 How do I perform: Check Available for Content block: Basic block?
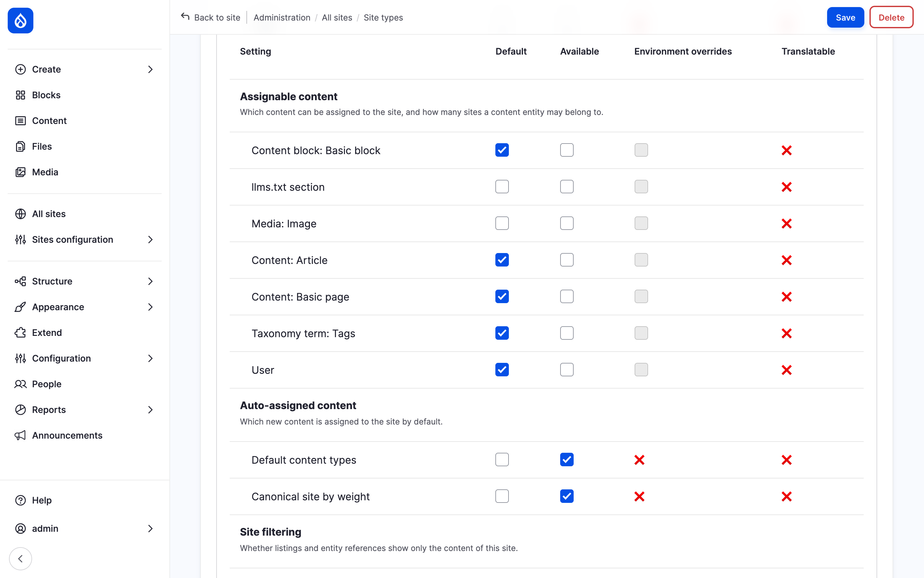(567, 150)
